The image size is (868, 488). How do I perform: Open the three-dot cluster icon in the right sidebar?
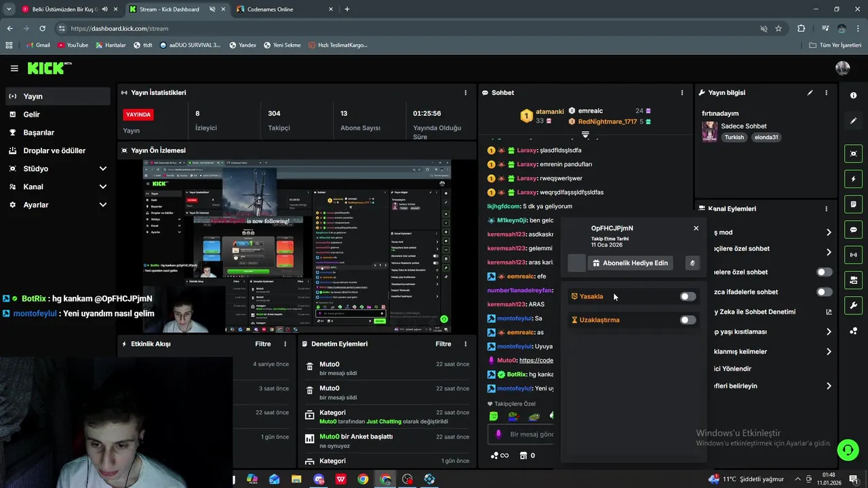pyautogui.click(x=853, y=331)
